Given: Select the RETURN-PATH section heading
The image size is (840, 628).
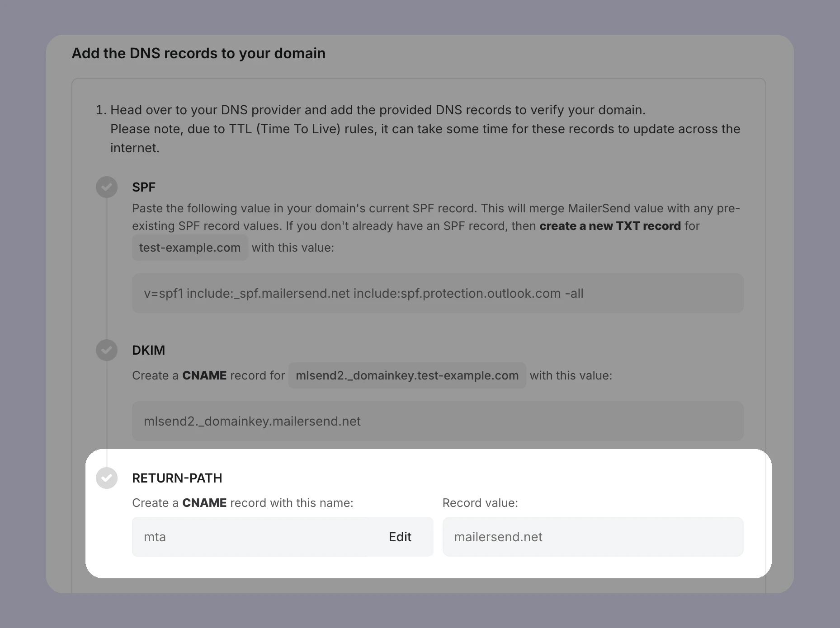Looking at the screenshot, I should pyautogui.click(x=177, y=478).
